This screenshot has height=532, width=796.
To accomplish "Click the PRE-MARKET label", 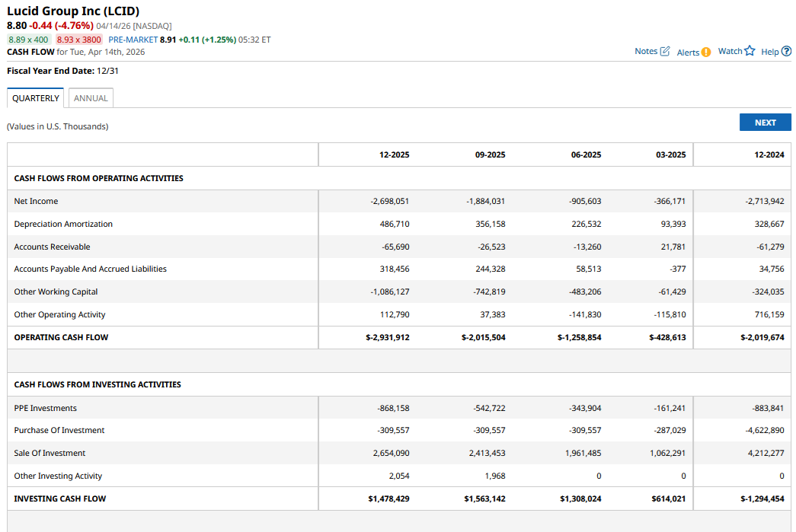I will click(x=133, y=40).
